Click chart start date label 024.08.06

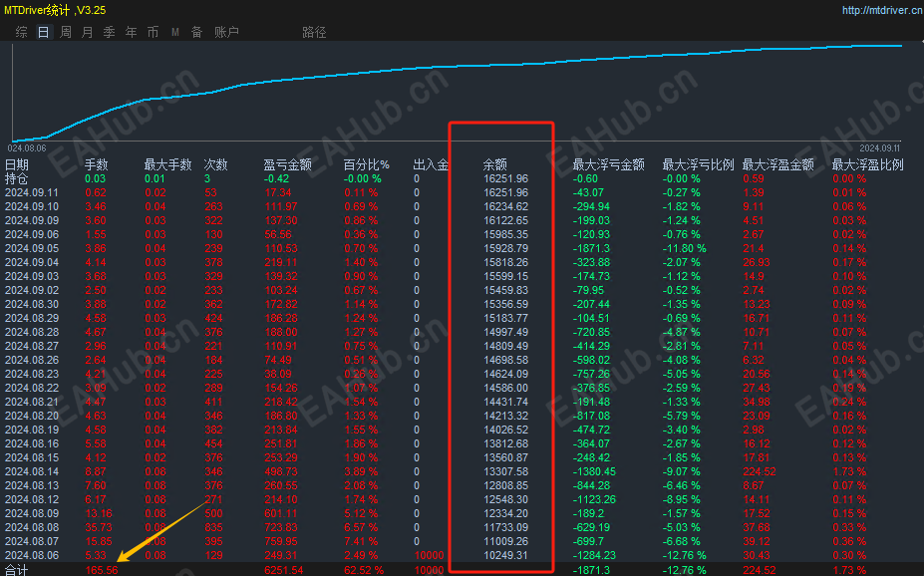pos(27,148)
